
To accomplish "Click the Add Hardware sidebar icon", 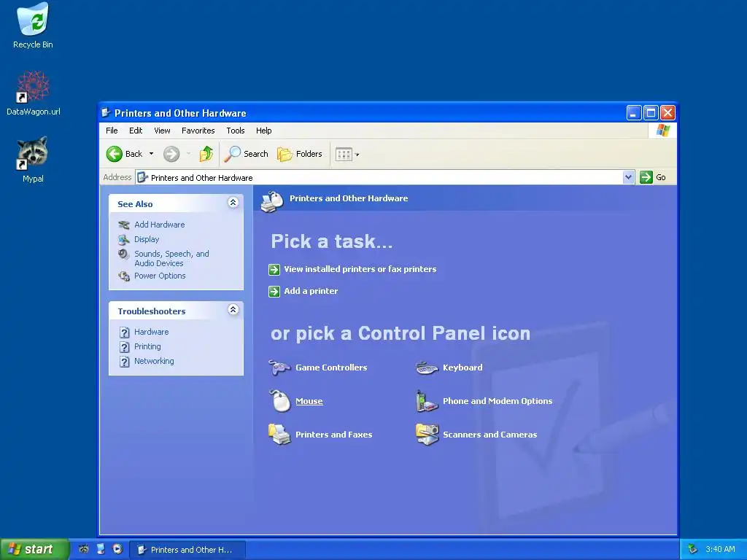I will coord(124,225).
